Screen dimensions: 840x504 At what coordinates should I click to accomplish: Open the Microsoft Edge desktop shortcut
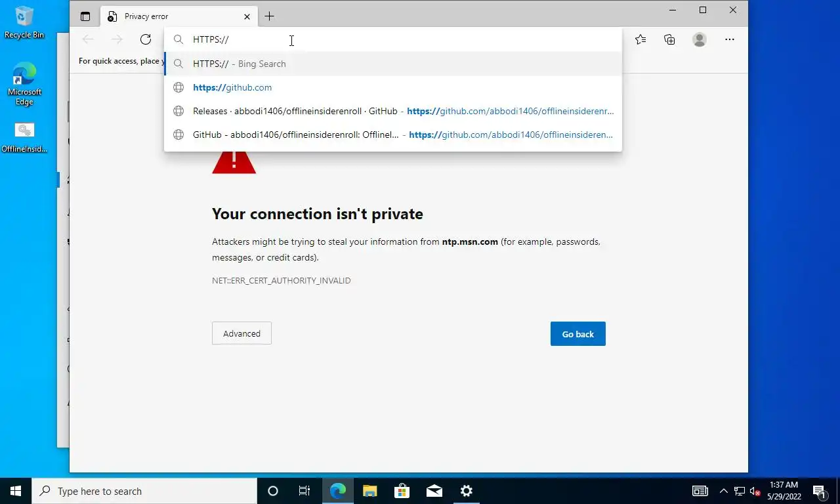(x=24, y=85)
